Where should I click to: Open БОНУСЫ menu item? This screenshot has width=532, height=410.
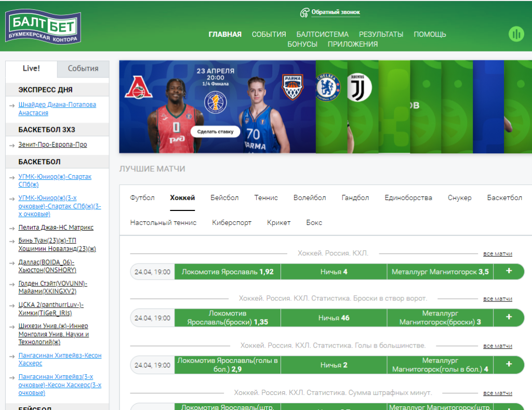[302, 44]
